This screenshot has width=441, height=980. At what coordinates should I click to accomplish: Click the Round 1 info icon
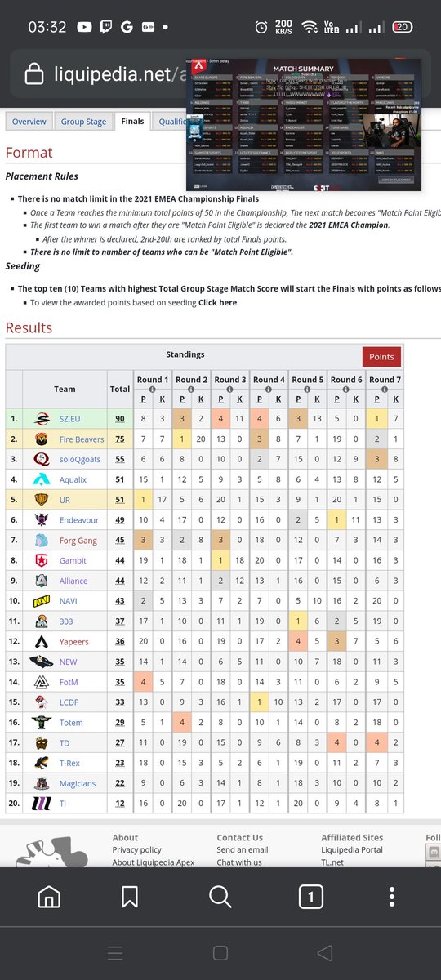point(153,389)
